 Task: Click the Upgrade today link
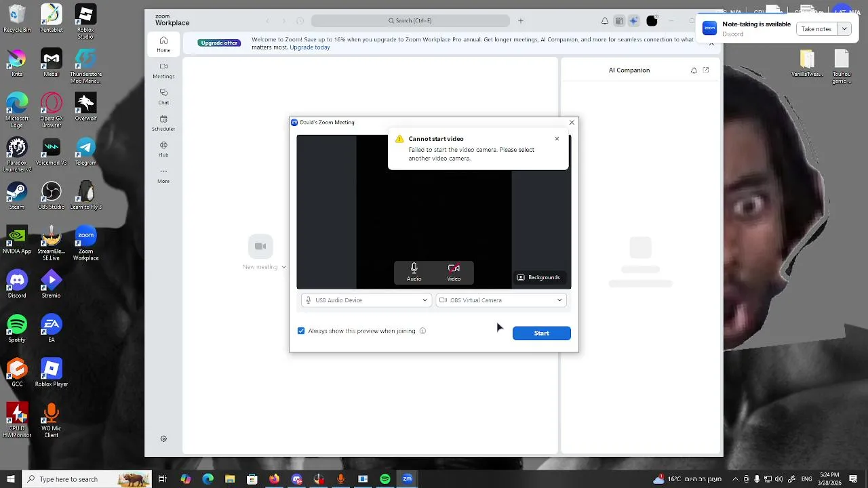310,47
